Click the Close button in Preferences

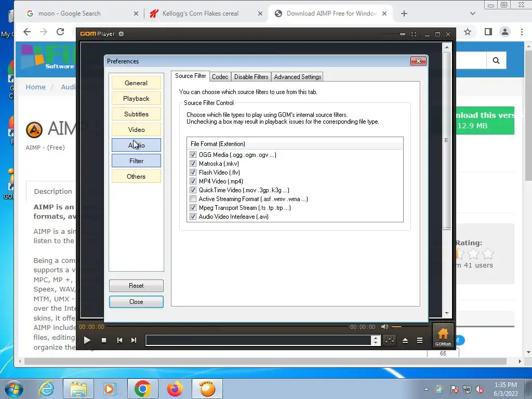click(136, 302)
